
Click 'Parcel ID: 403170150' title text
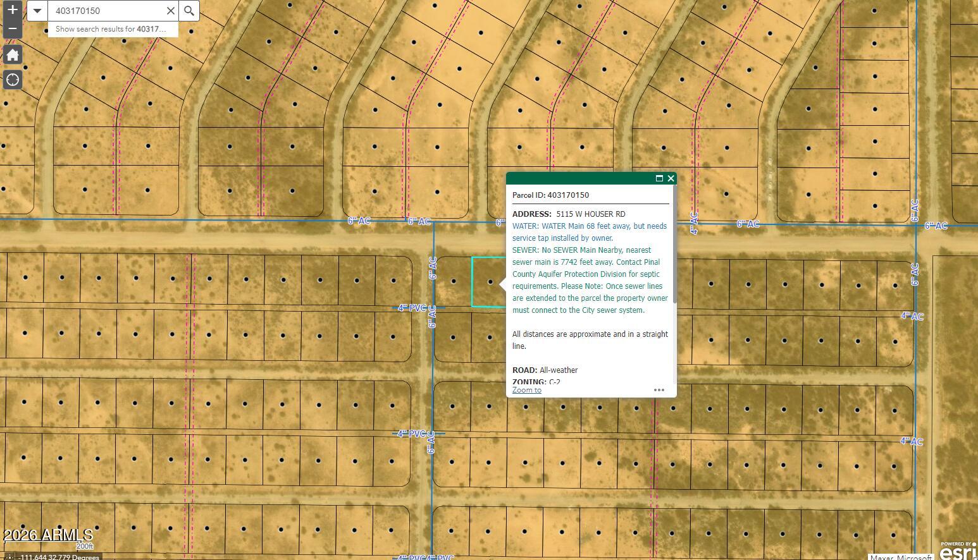pyautogui.click(x=550, y=195)
